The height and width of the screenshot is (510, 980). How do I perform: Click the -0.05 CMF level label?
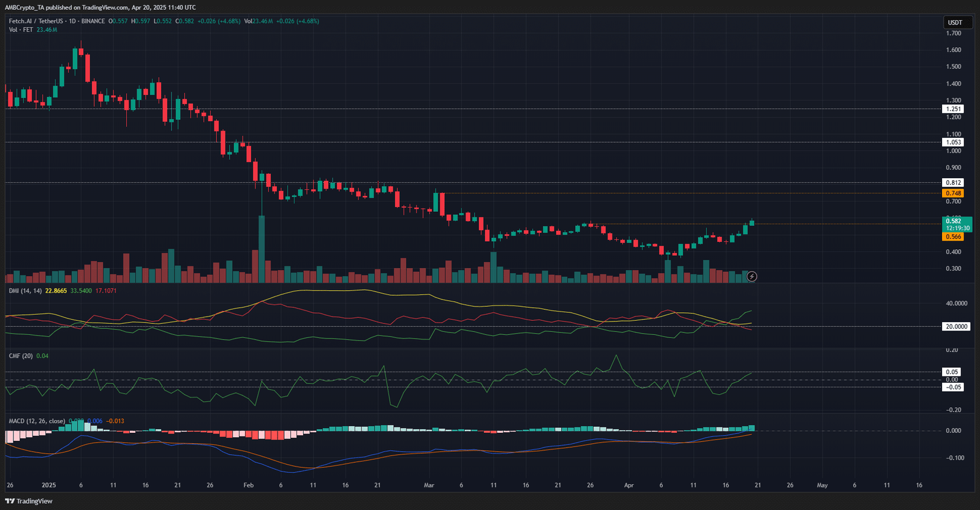pos(952,387)
